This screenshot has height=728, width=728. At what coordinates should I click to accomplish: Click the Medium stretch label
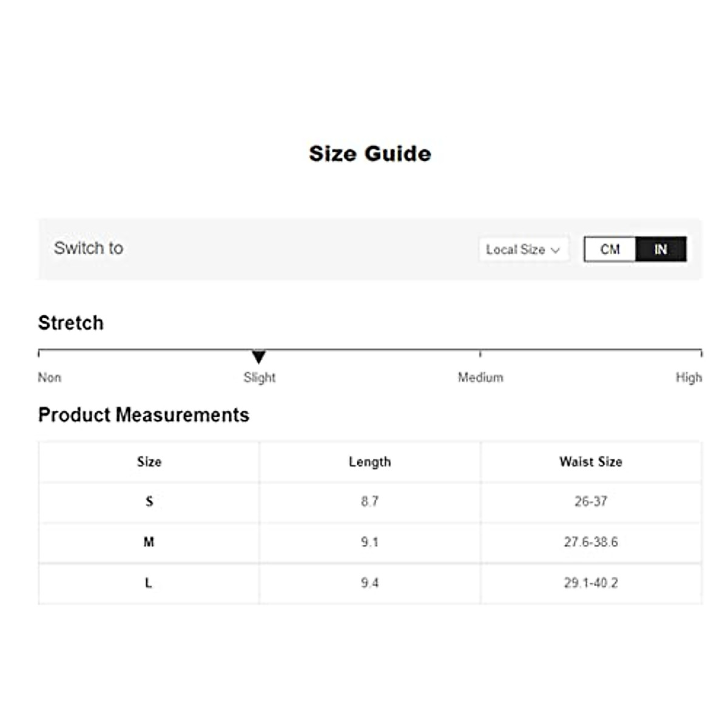click(x=480, y=377)
